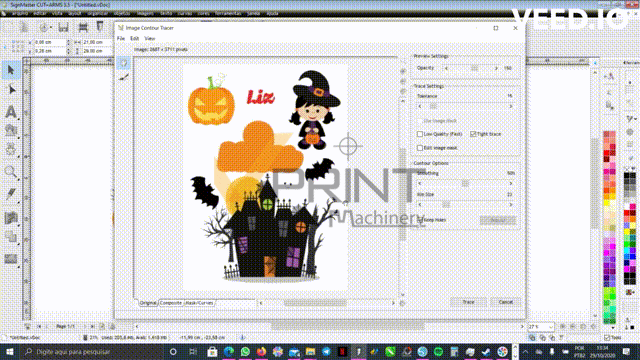The width and height of the screenshot is (640, 360).
Task: Select the Text tool letter A
Action: pyautogui.click(x=11, y=111)
